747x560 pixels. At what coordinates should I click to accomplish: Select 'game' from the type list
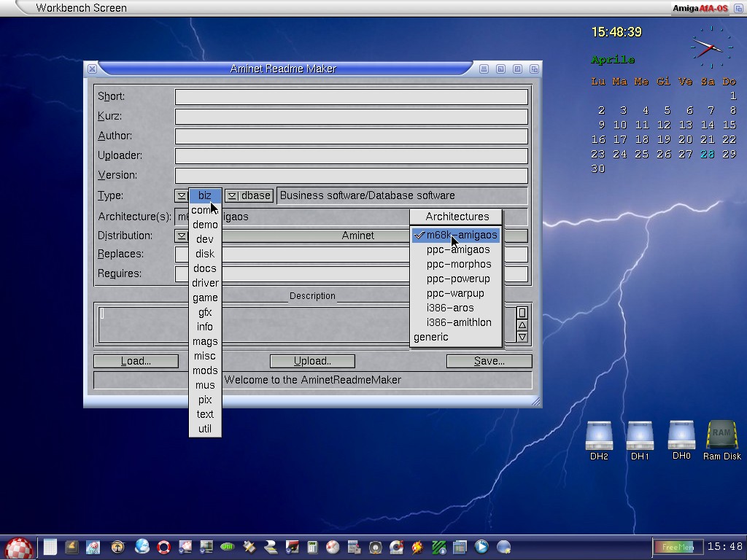pyautogui.click(x=205, y=297)
